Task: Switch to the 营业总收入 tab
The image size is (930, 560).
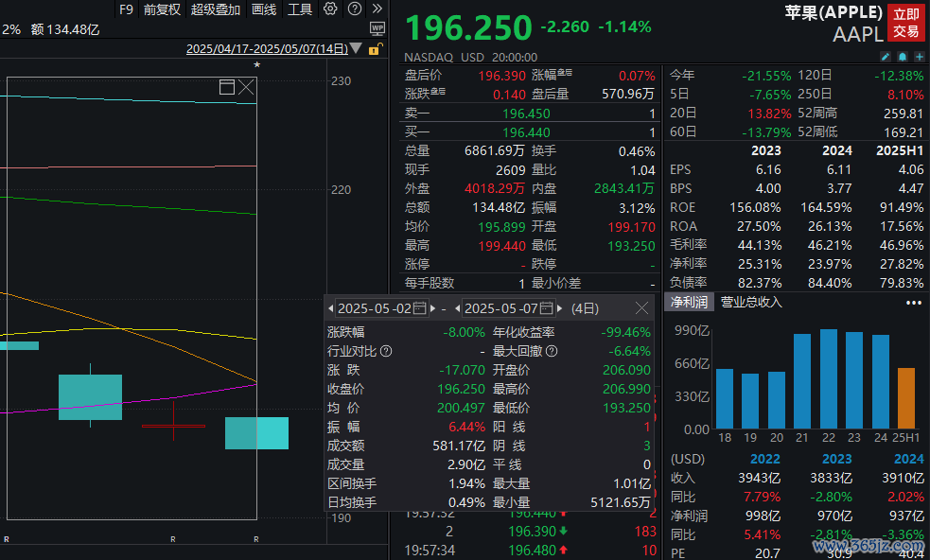Action: (x=751, y=303)
